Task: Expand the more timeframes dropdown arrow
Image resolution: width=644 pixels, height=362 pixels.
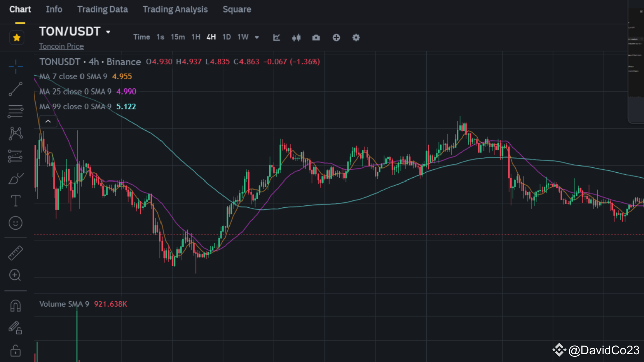Action: coord(257,37)
